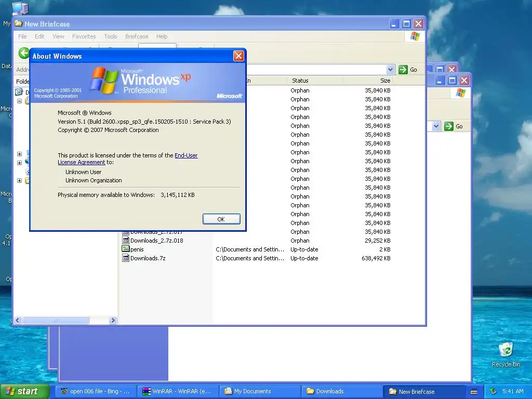Open the Briefcase menu
The height and width of the screenshot is (399, 532).
coord(137,36)
